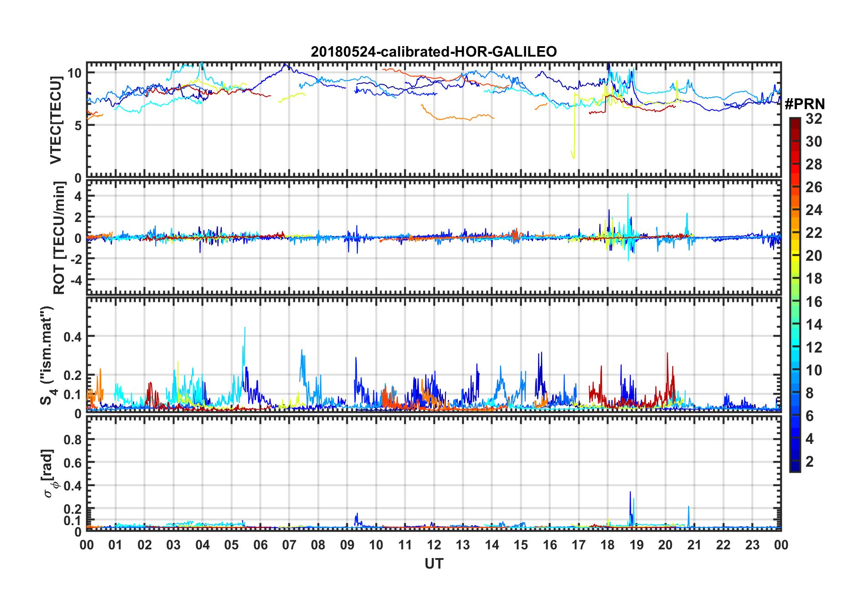Click colorbar tick label "14"

pos(814,325)
